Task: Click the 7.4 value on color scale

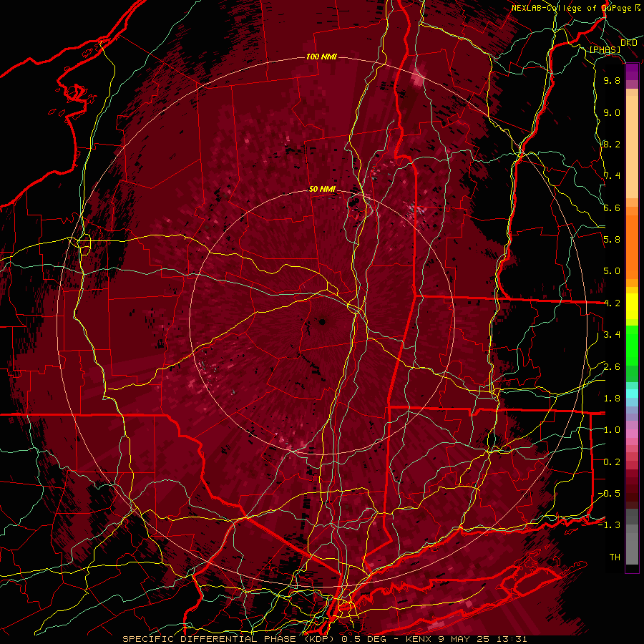Action: pos(612,176)
